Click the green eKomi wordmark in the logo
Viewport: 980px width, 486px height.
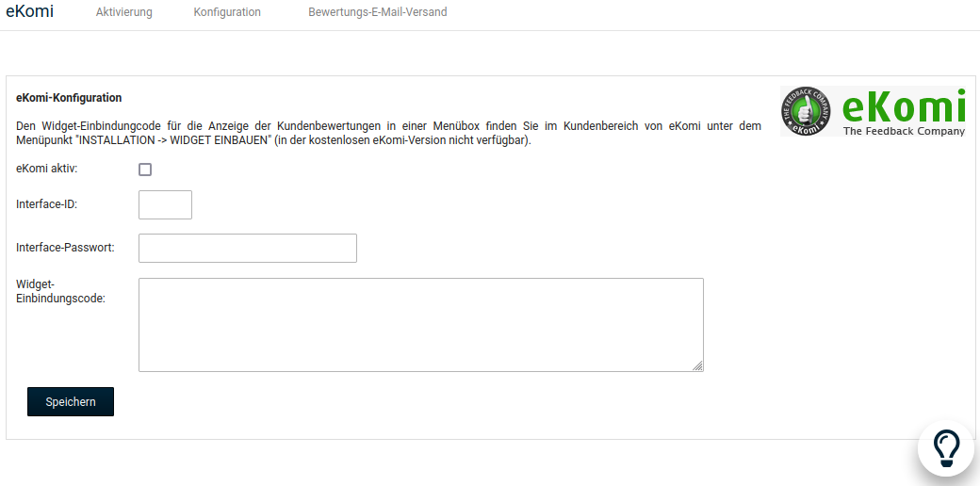click(903, 106)
